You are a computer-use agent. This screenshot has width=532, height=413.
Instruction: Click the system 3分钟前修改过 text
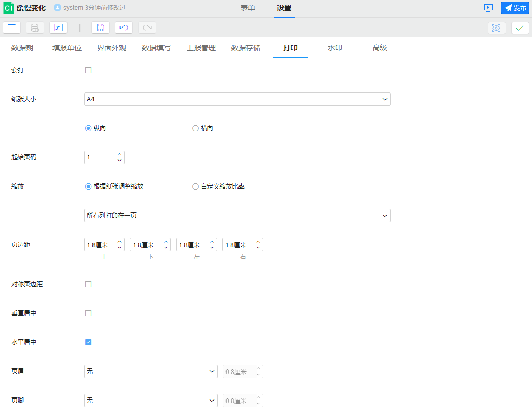95,7
